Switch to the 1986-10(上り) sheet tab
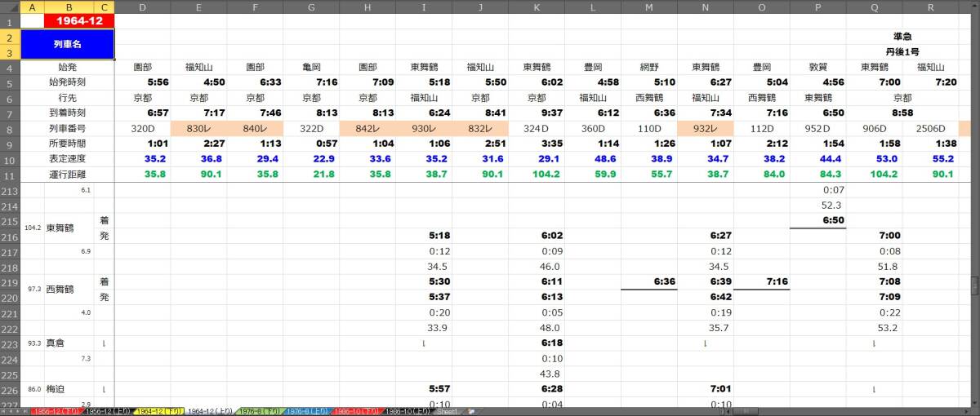 tap(407, 412)
